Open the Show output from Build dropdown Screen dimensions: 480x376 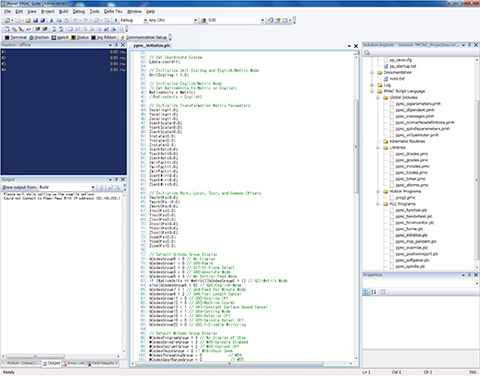tap(93, 187)
